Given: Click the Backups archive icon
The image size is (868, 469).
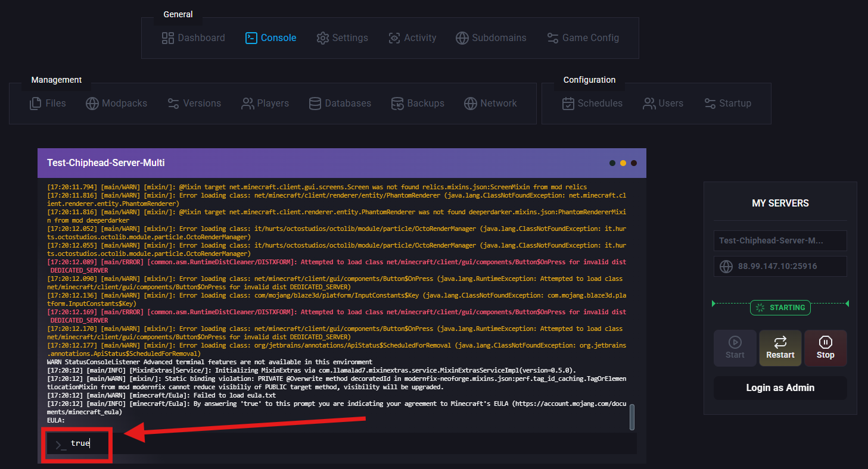Looking at the screenshot, I should click(397, 104).
